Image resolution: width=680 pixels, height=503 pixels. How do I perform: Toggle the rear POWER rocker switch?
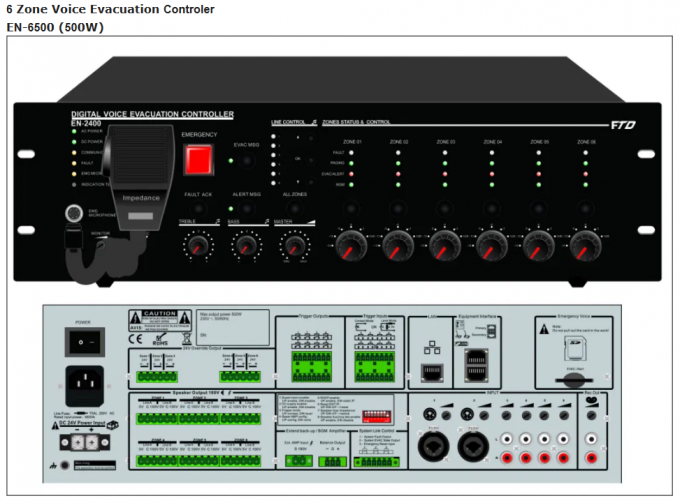86,343
